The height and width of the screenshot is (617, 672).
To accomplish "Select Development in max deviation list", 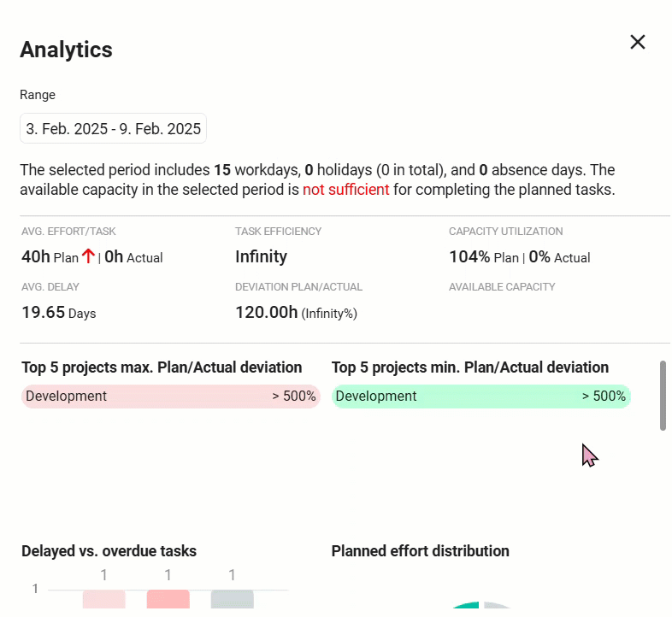I will click(x=67, y=397).
